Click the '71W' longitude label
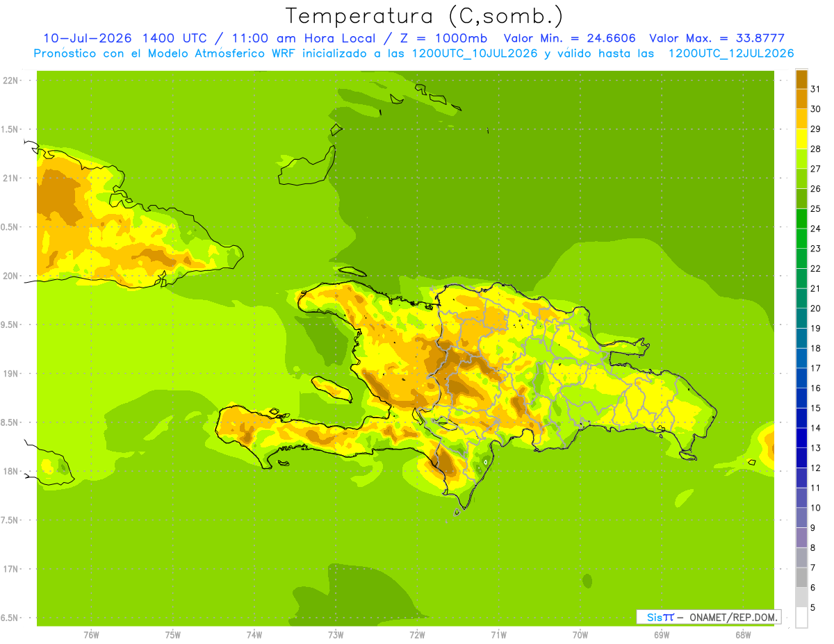This screenshot has height=644, width=834. 498,635
